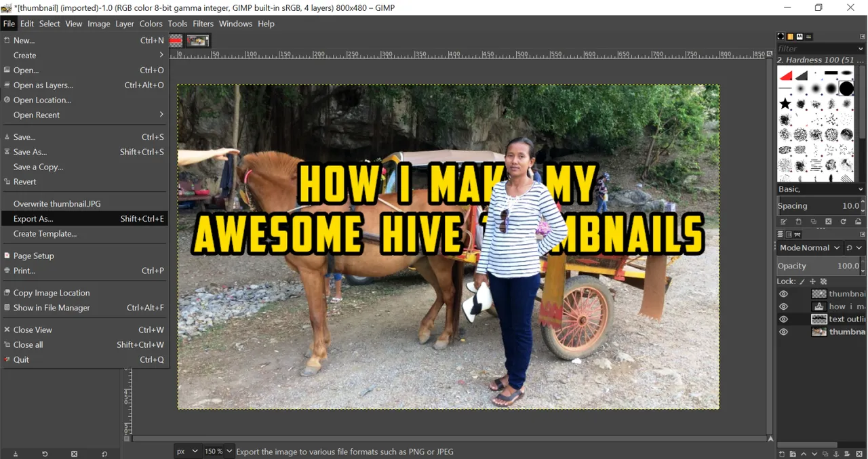Click the Duplicate layer icon
868x459 pixels.
click(825, 454)
